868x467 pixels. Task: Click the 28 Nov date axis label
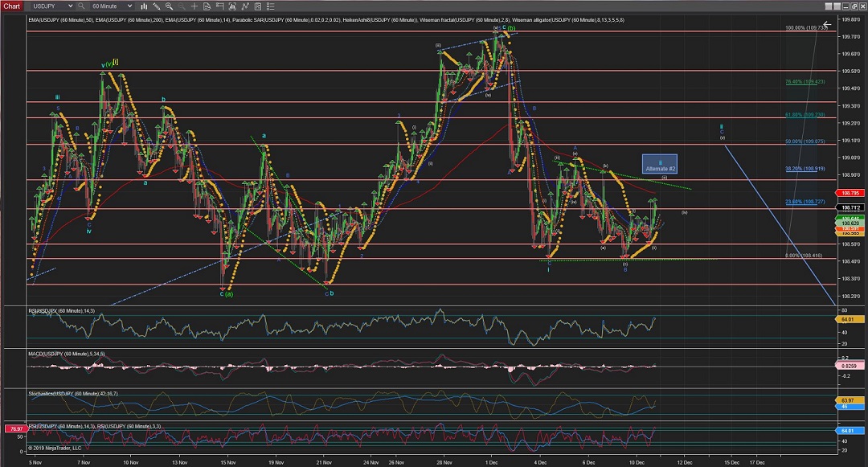tap(444, 462)
